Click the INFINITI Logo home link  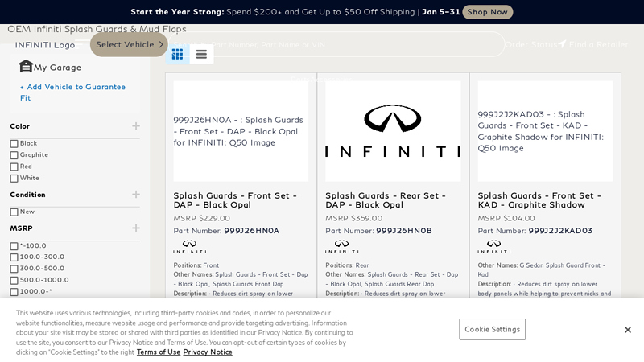45,45
